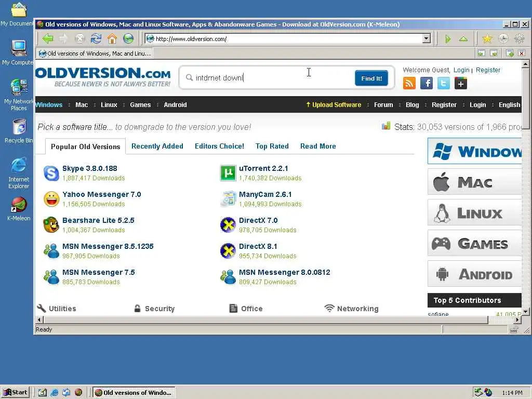This screenshot has width=532, height=399.
Task: Click the Login link beside Welcome Guest
Action: click(x=461, y=70)
